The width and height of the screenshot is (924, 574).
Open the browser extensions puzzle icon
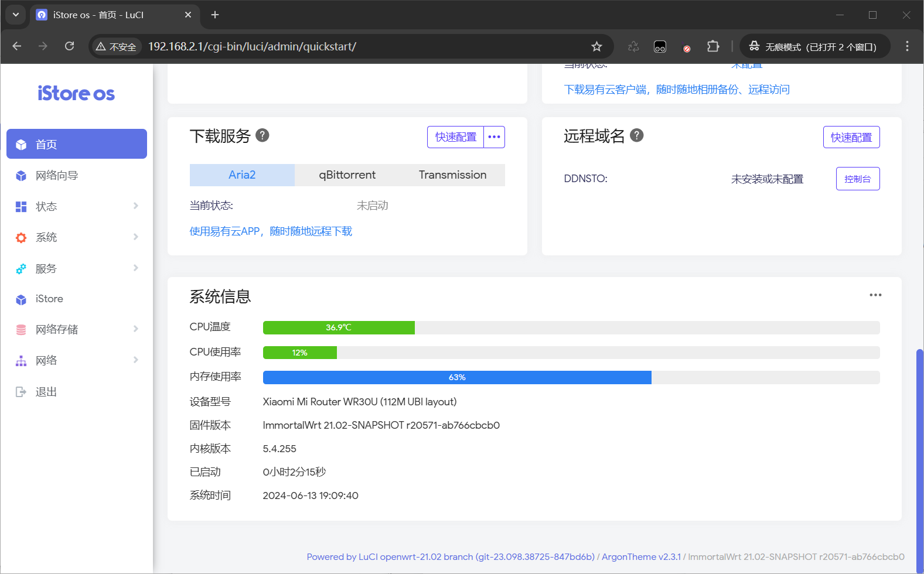coord(713,46)
